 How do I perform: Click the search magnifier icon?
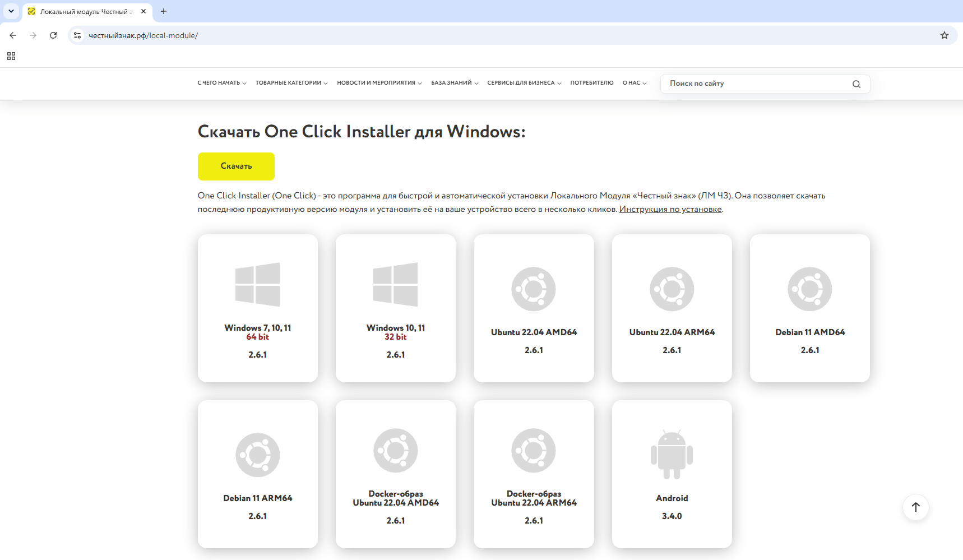click(856, 84)
